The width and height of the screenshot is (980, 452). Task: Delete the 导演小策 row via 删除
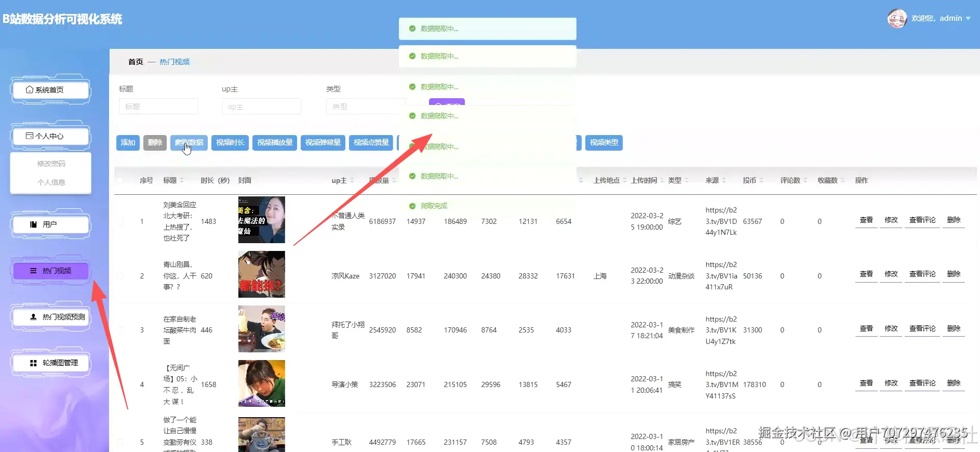point(954,383)
